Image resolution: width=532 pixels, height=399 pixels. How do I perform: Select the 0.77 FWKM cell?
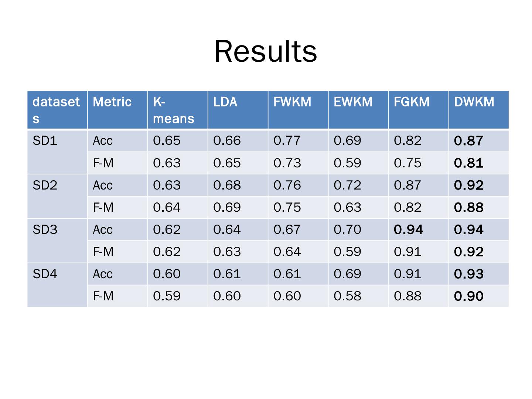[x=287, y=141]
